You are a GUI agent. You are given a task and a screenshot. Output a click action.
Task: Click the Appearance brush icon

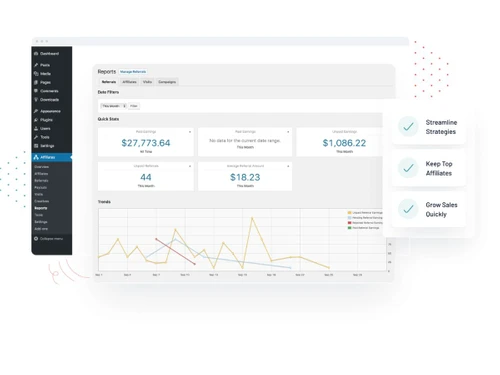[x=36, y=111]
